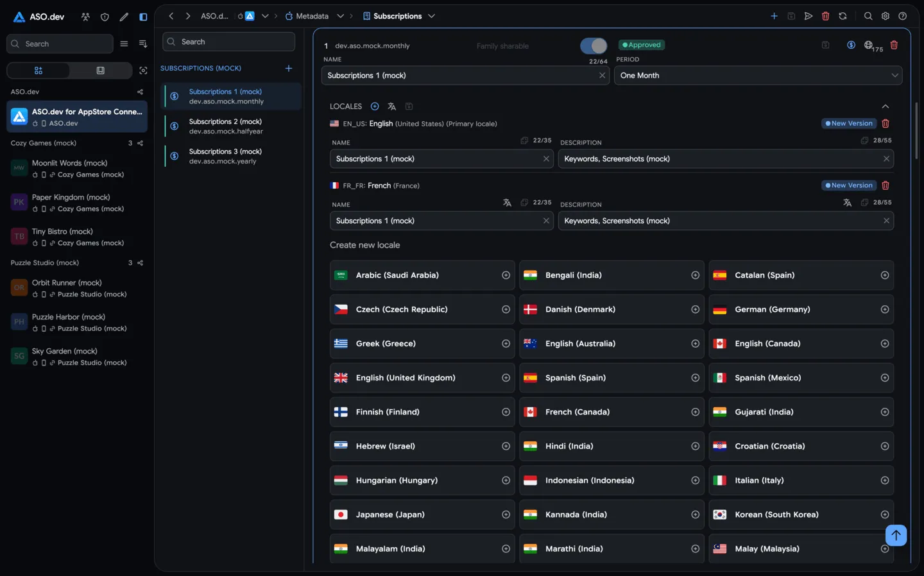Switch to the grid view toggle
This screenshot has width=924, height=576.
[38, 71]
